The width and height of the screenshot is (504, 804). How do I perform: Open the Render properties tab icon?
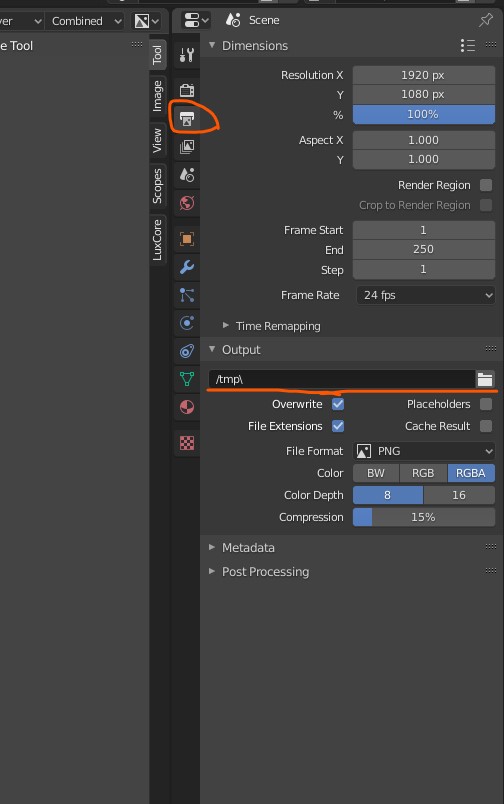187,90
